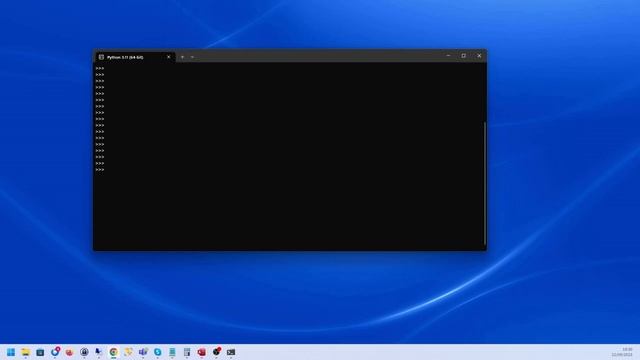Click the last Python prompt line
The height and width of the screenshot is (360, 640).
click(100, 170)
